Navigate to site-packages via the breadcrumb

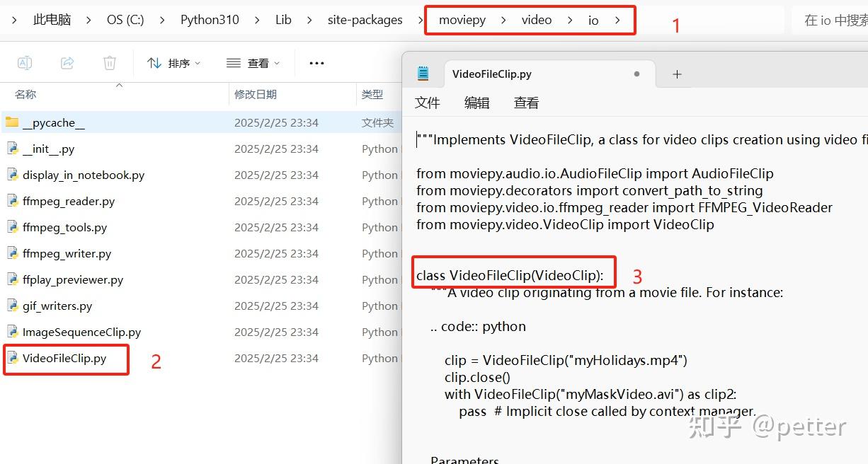[365, 20]
